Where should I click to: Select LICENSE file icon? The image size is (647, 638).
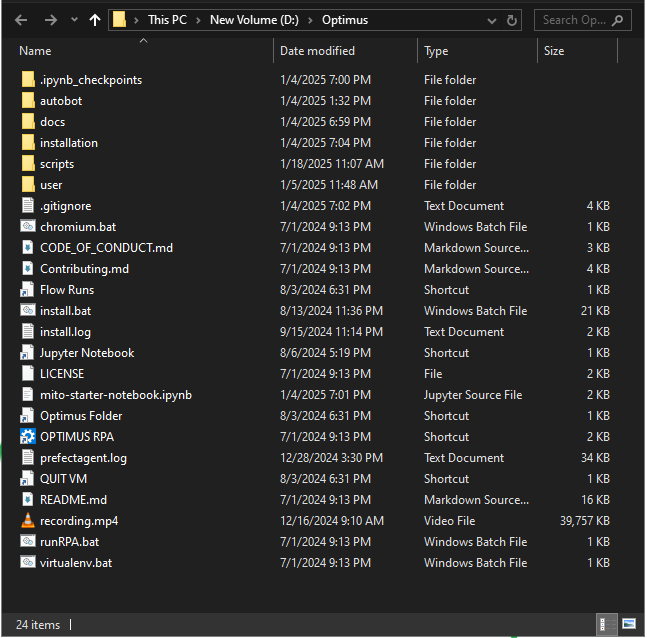28,373
